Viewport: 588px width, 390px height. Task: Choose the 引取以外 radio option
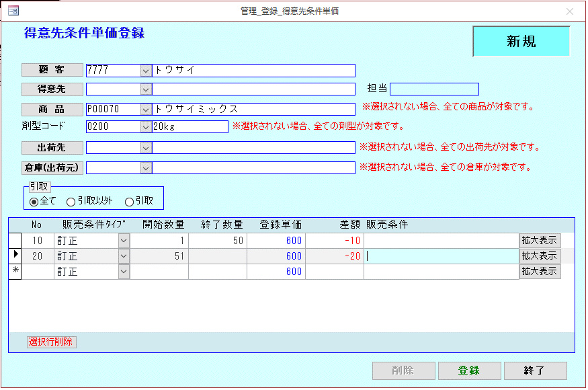point(71,201)
